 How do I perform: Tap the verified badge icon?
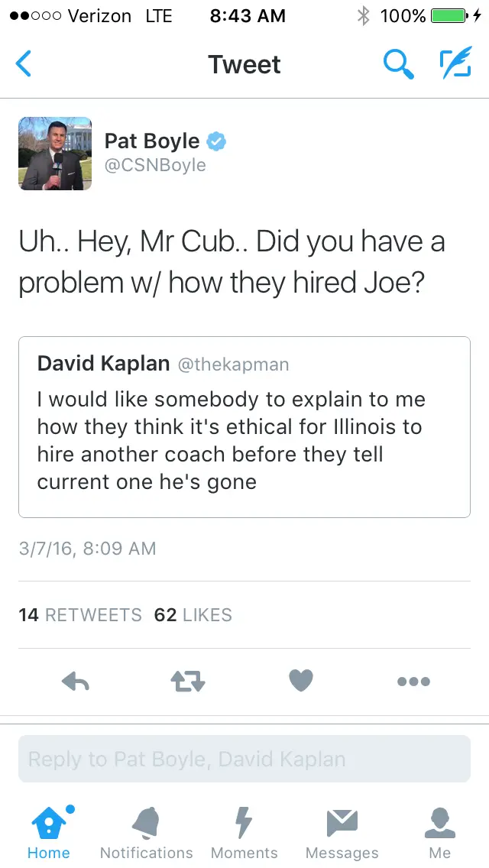tap(217, 141)
